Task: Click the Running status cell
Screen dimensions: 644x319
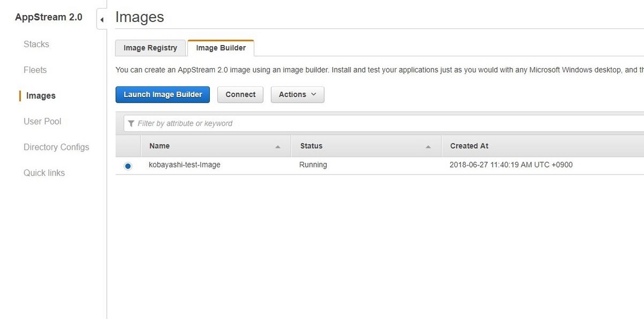Action: 313,165
